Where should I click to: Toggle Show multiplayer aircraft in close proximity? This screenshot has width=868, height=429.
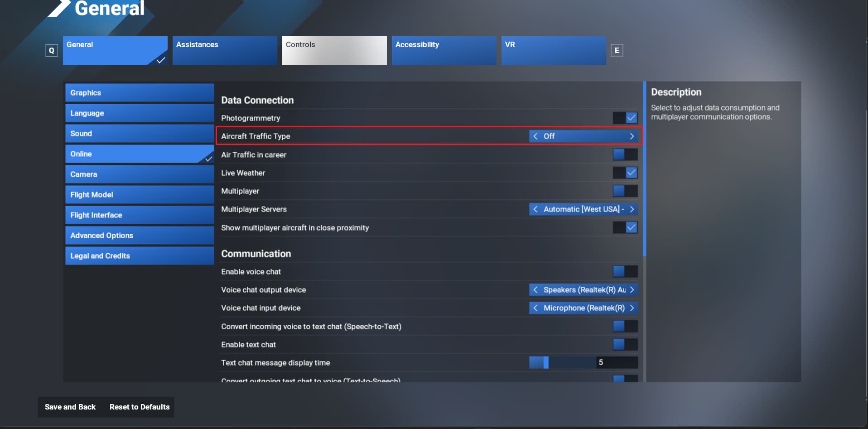coord(625,227)
